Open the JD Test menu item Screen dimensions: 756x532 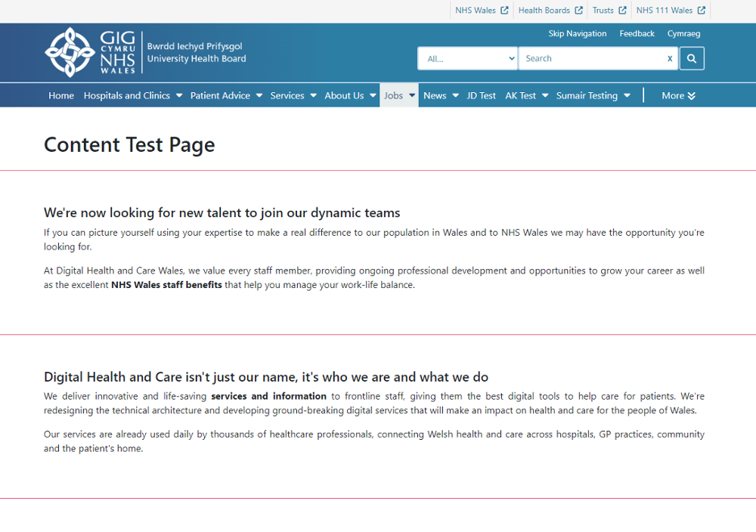click(481, 96)
